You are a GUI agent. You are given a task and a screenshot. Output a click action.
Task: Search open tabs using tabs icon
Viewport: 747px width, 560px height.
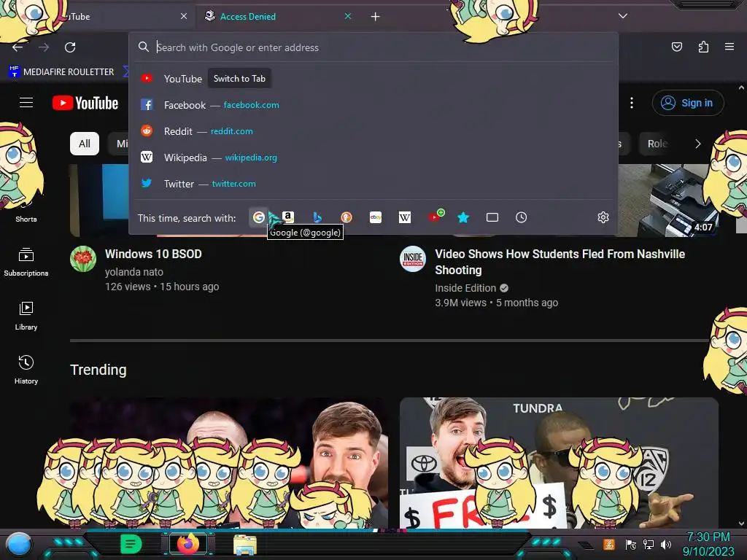coord(492,217)
